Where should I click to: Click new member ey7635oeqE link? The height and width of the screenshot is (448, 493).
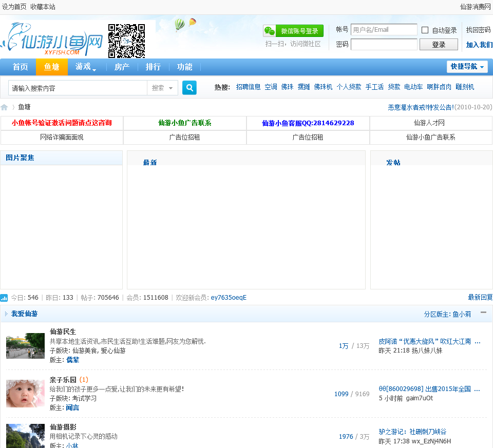click(x=229, y=298)
